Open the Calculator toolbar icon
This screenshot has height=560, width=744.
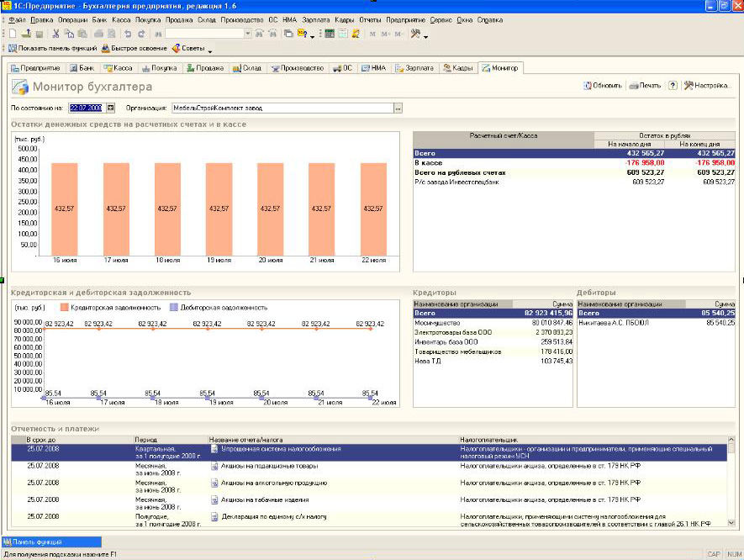coord(330,34)
